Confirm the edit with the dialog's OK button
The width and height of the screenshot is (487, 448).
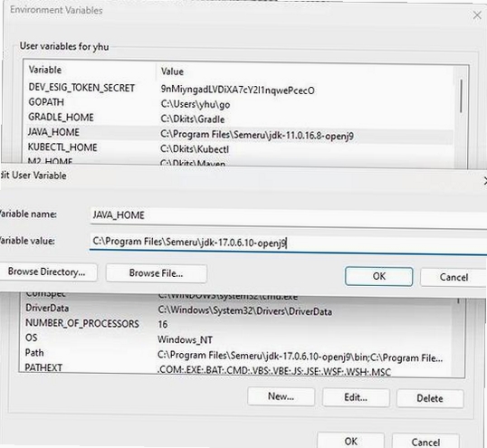coord(379,276)
